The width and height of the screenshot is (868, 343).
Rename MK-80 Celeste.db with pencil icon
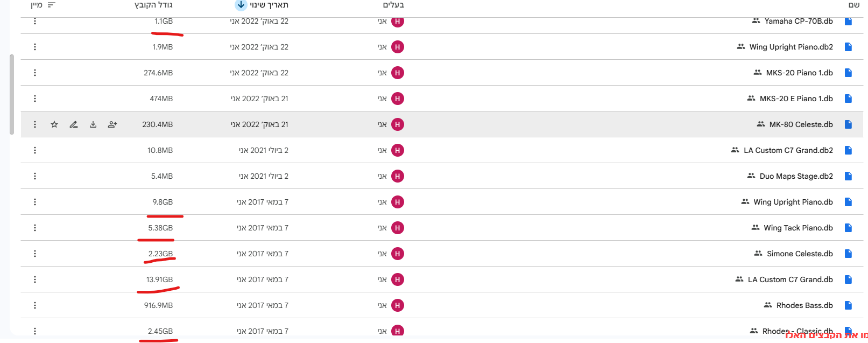tap(74, 124)
